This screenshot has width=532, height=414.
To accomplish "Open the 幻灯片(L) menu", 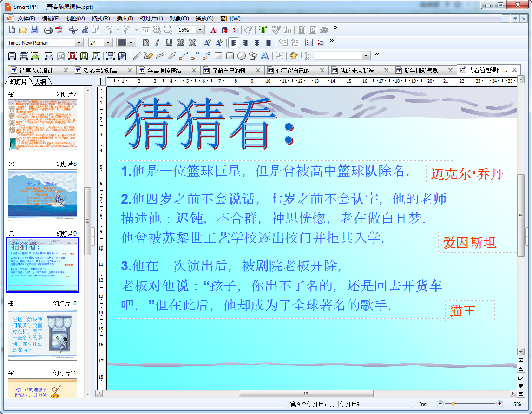I will pos(151,18).
